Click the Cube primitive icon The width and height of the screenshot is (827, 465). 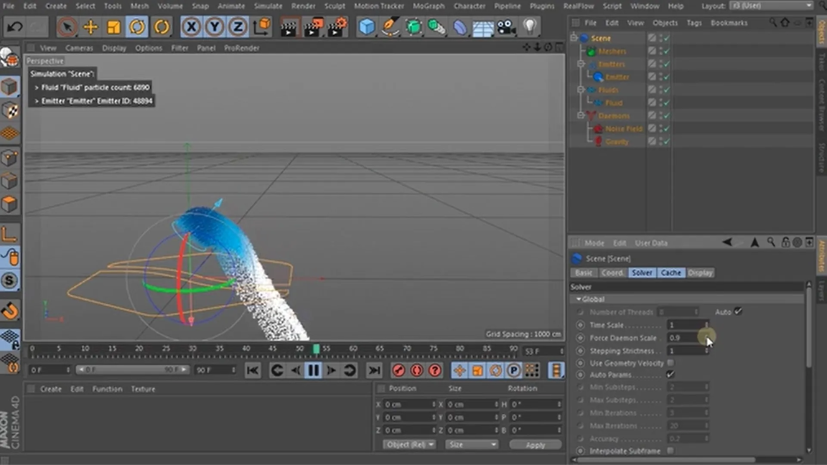tap(367, 27)
